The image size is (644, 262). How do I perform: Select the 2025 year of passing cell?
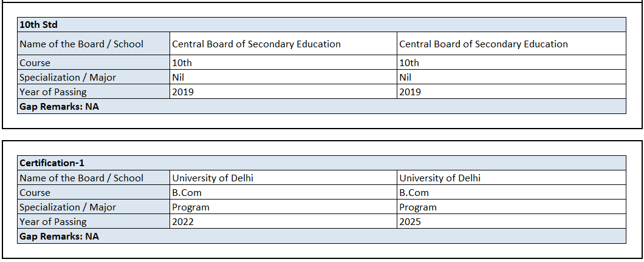tap(411, 221)
